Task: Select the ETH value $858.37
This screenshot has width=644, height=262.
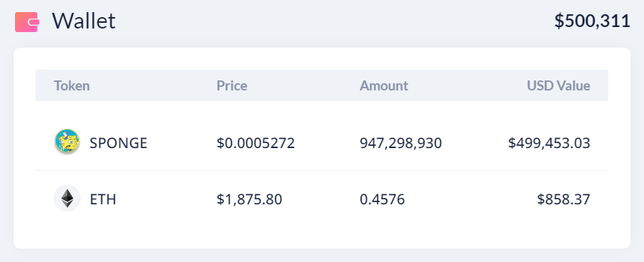Action: [563, 199]
